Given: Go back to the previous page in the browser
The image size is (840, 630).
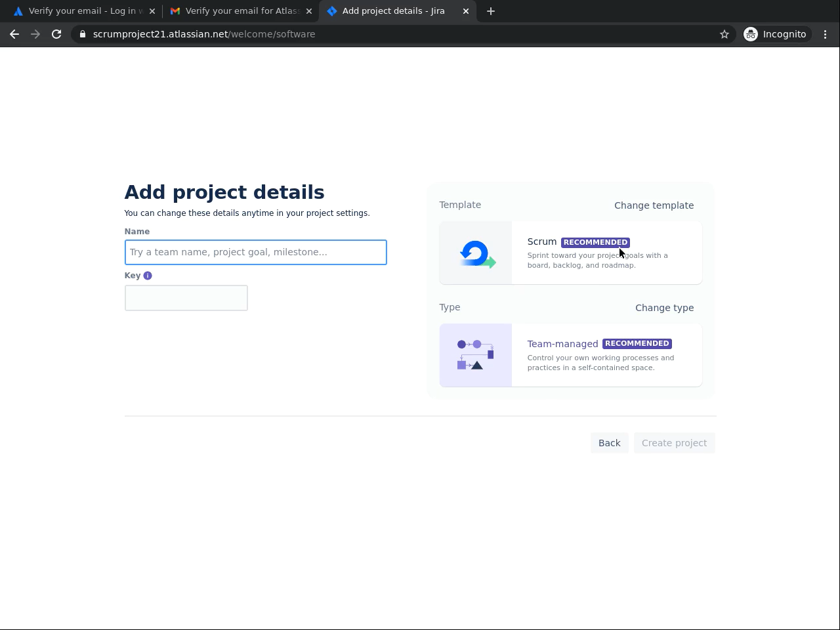Looking at the screenshot, I should coord(14,34).
